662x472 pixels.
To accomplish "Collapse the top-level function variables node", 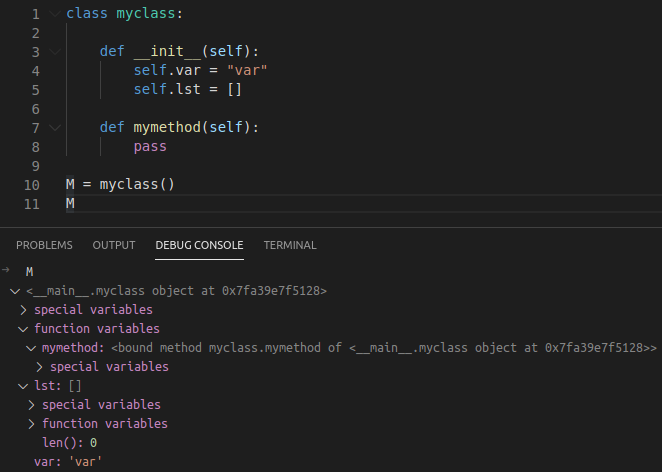I will tap(24, 329).
